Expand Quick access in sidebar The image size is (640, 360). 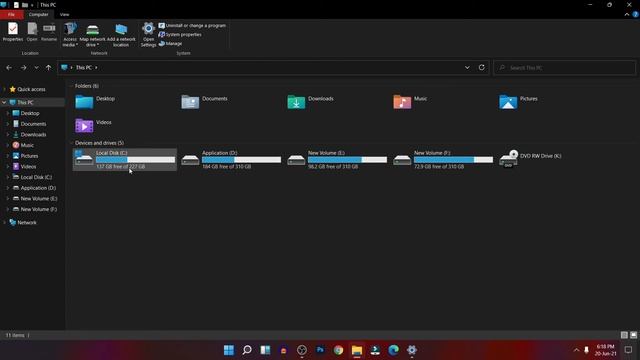coord(4,89)
